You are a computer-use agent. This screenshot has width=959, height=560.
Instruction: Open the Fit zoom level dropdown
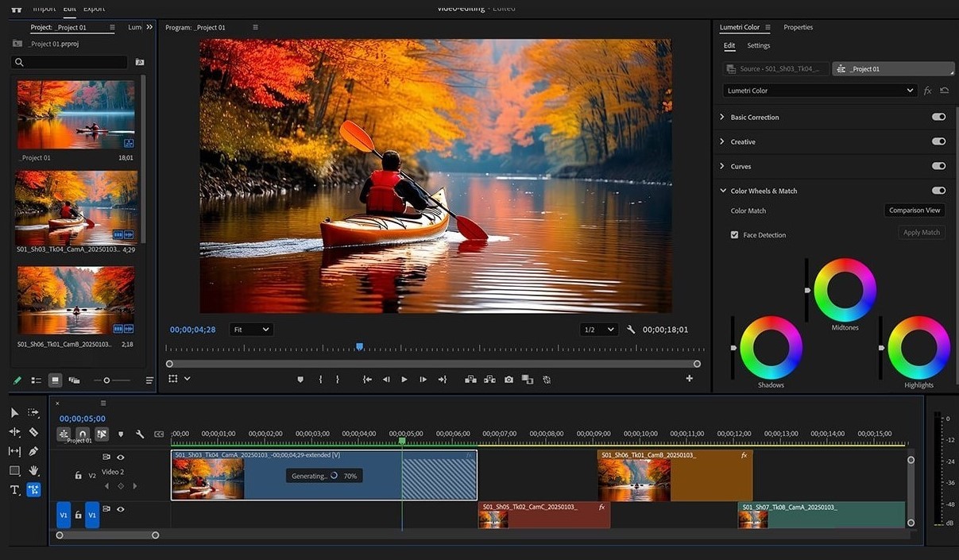pyautogui.click(x=251, y=330)
